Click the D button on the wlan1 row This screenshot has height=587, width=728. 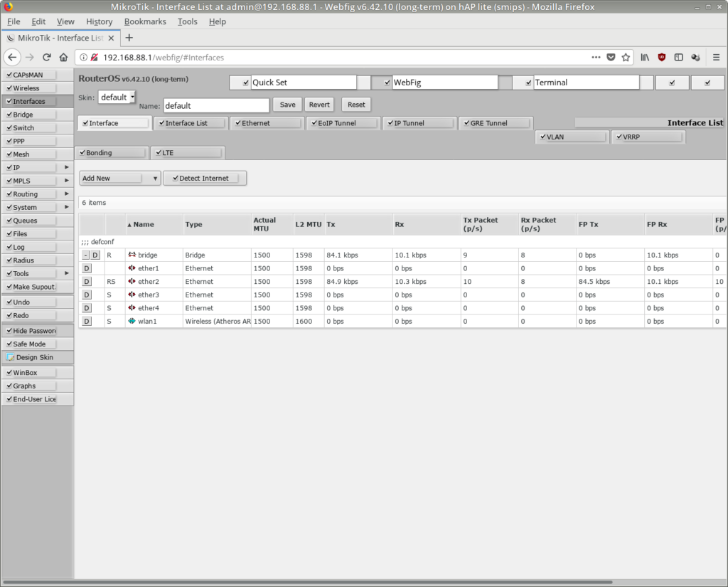pyautogui.click(x=86, y=321)
